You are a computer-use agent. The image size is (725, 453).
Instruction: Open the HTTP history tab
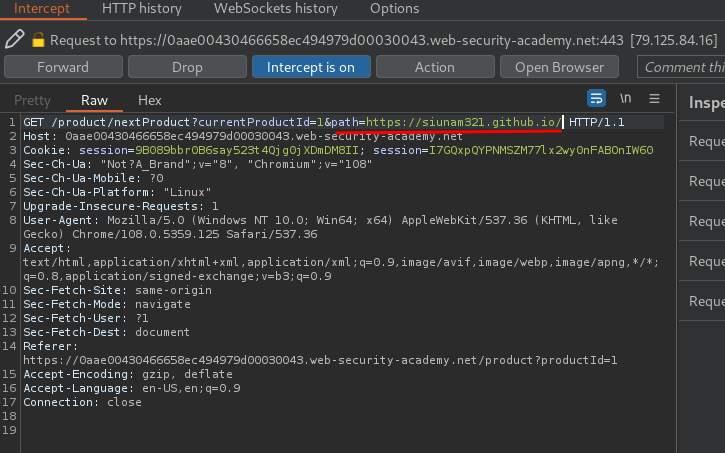(x=141, y=8)
